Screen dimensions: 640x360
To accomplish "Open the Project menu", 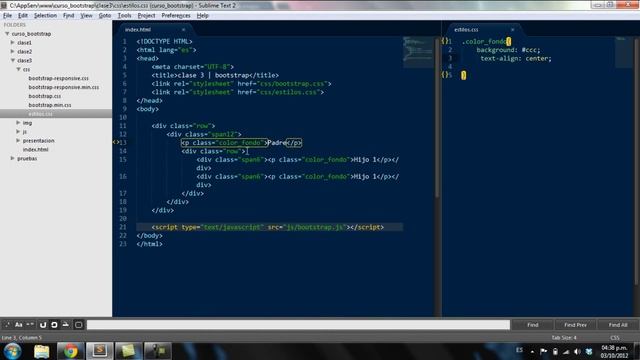I will pos(146,16).
